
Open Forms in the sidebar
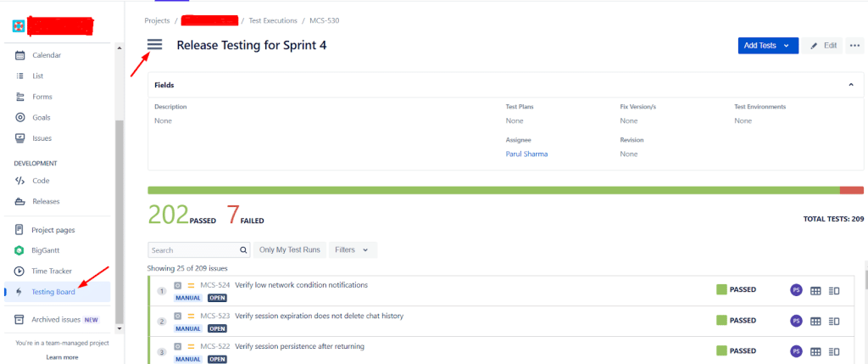(42, 97)
